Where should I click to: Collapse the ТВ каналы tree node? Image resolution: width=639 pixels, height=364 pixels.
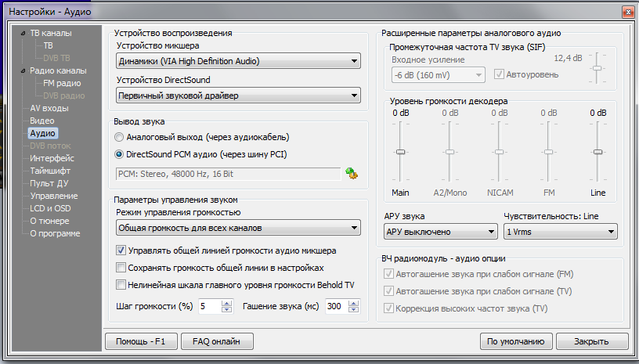[x=23, y=34]
